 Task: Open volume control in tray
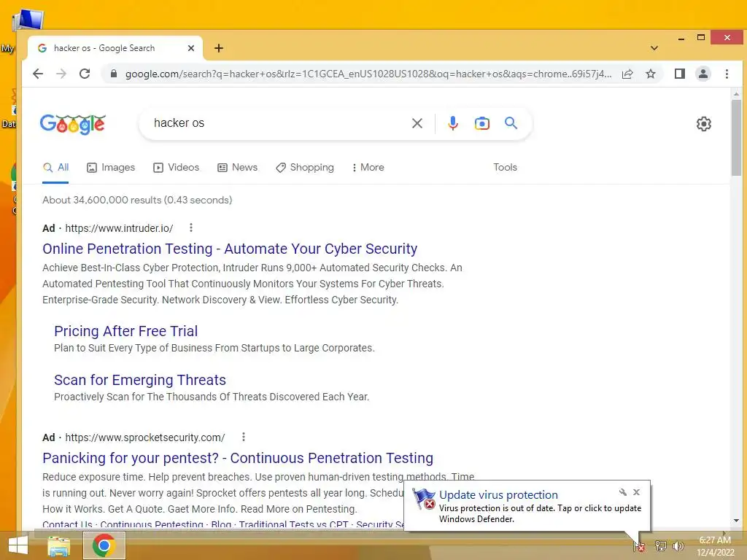click(678, 545)
